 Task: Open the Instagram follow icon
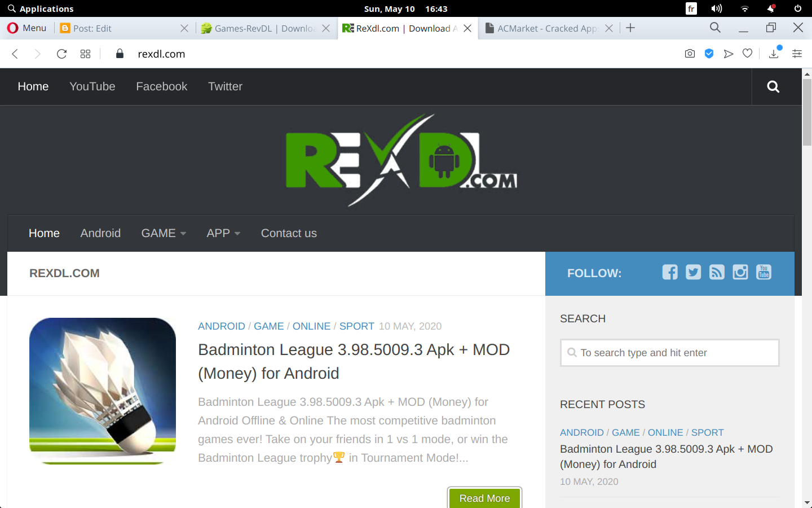(x=740, y=272)
